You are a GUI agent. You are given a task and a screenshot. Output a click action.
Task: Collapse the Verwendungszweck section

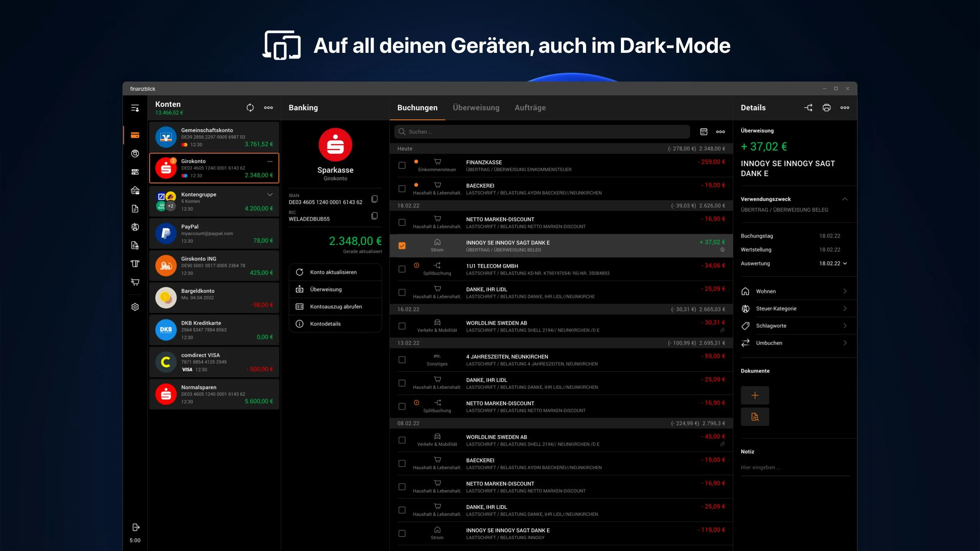tap(845, 199)
